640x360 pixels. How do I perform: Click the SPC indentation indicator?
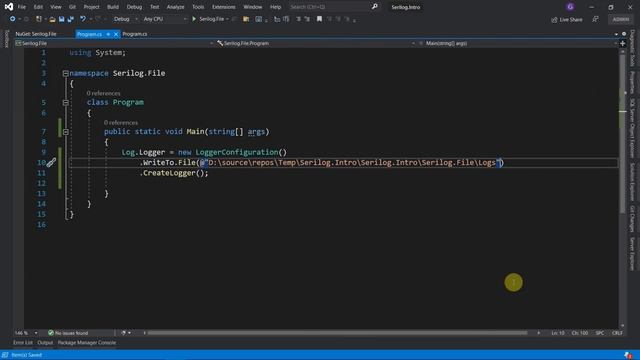coord(600,333)
